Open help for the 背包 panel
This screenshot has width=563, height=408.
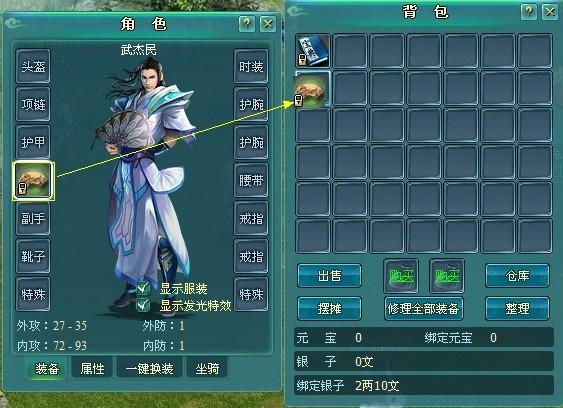529,11
